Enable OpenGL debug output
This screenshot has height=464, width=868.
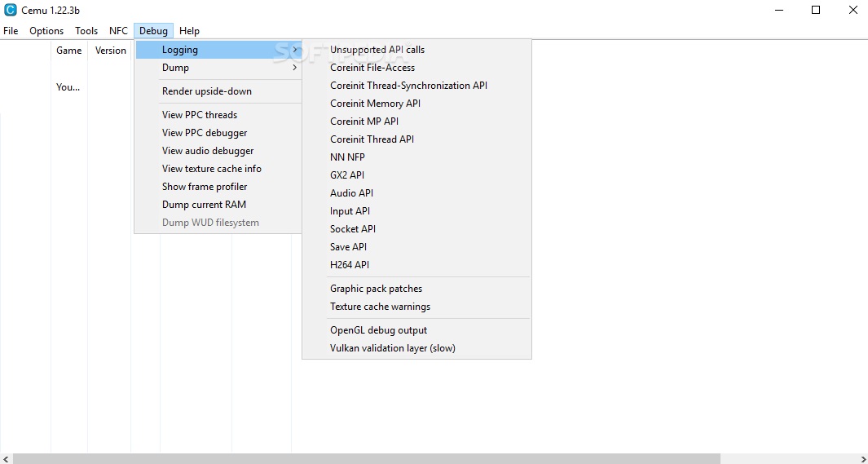(x=378, y=330)
